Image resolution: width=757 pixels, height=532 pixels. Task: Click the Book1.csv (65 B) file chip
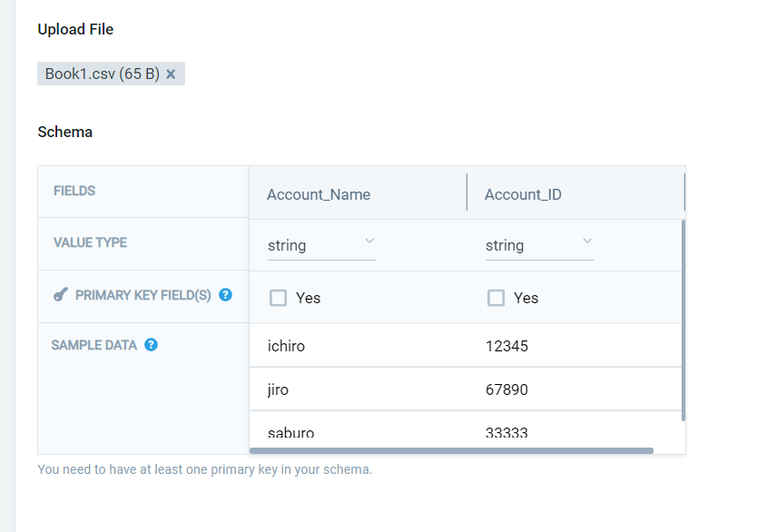point(111,74)
